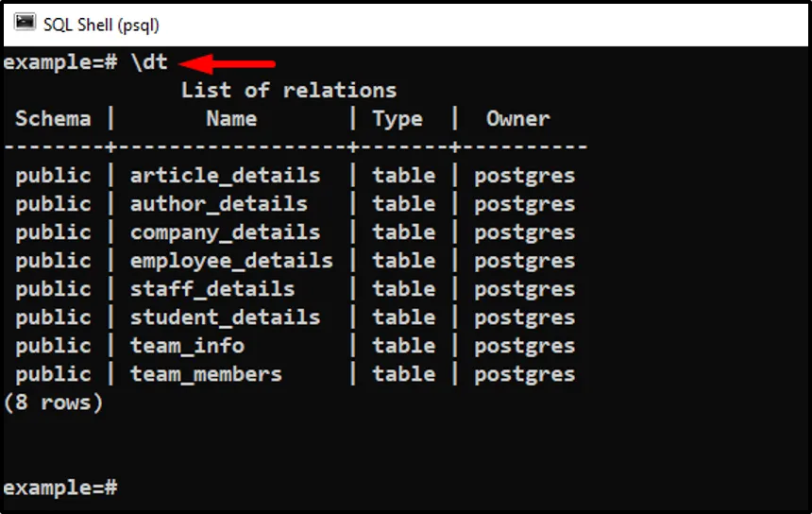Select the Type column header
This screenshot has height=514, width=812.
(x=398, y=119)
